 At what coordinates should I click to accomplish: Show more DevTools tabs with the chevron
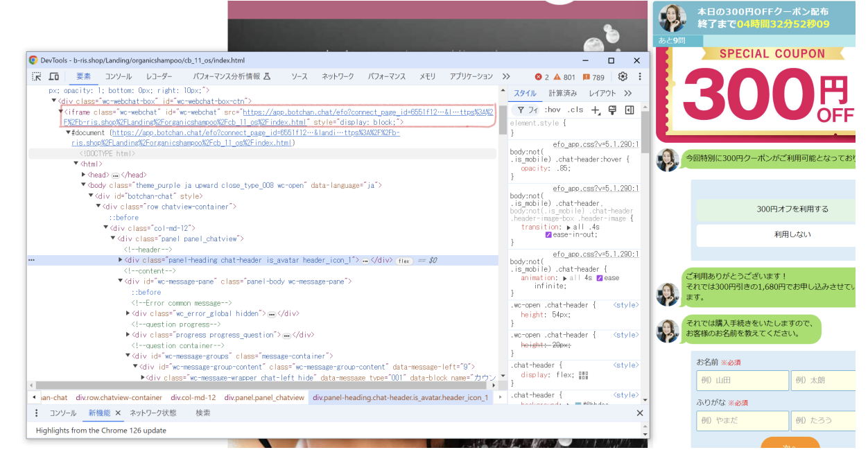point(506,76)
